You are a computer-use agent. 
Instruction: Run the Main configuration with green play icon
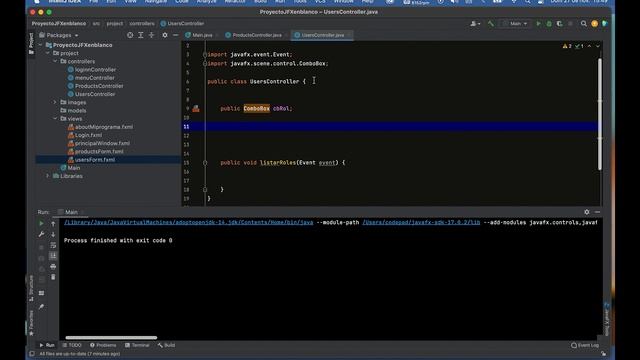538,24
